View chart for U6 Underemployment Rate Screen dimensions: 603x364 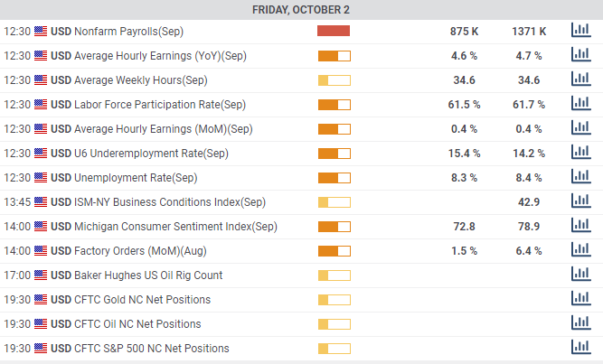tap(579, 153)
